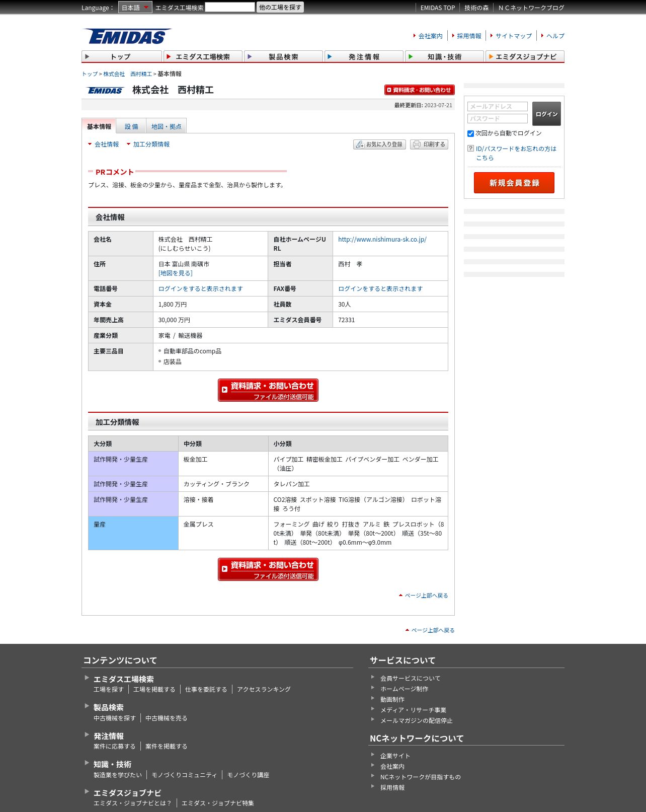Click the メールアドレス input field
646x812 pixels.
498,107
